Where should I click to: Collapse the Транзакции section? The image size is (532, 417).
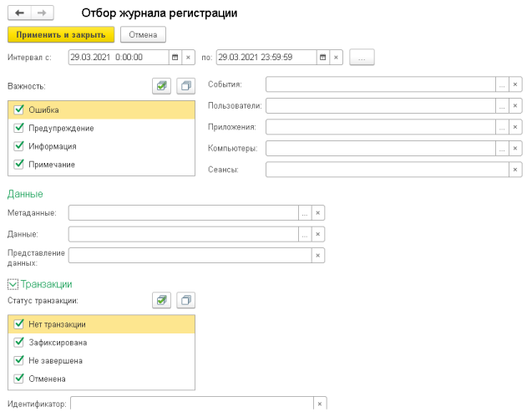[13, 284]
